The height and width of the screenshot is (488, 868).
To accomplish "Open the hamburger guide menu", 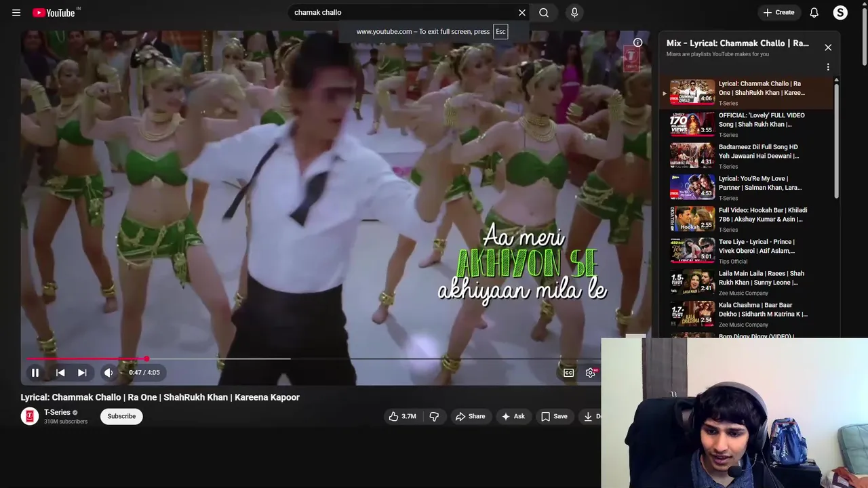I will pyautogui.click(x=16, y=12).
